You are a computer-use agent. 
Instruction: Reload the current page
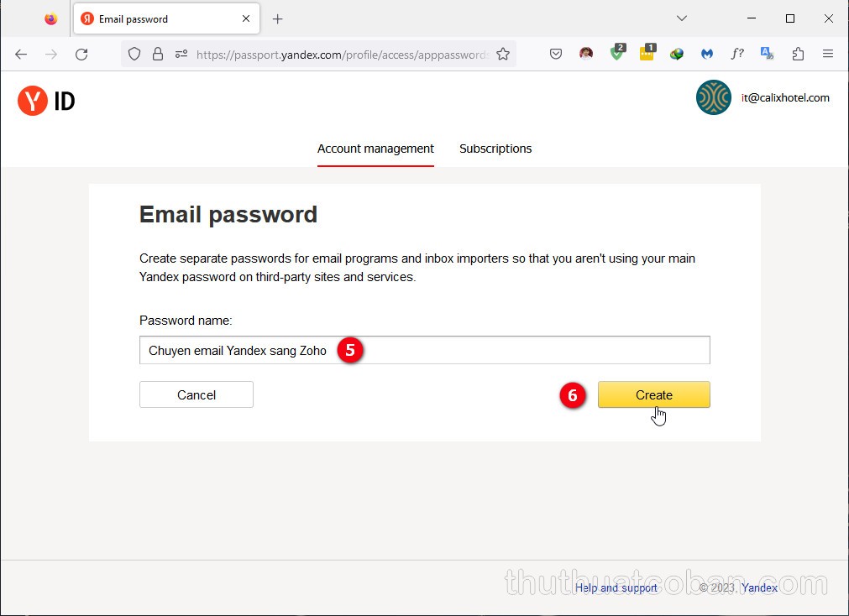click(x=81, y=54)
